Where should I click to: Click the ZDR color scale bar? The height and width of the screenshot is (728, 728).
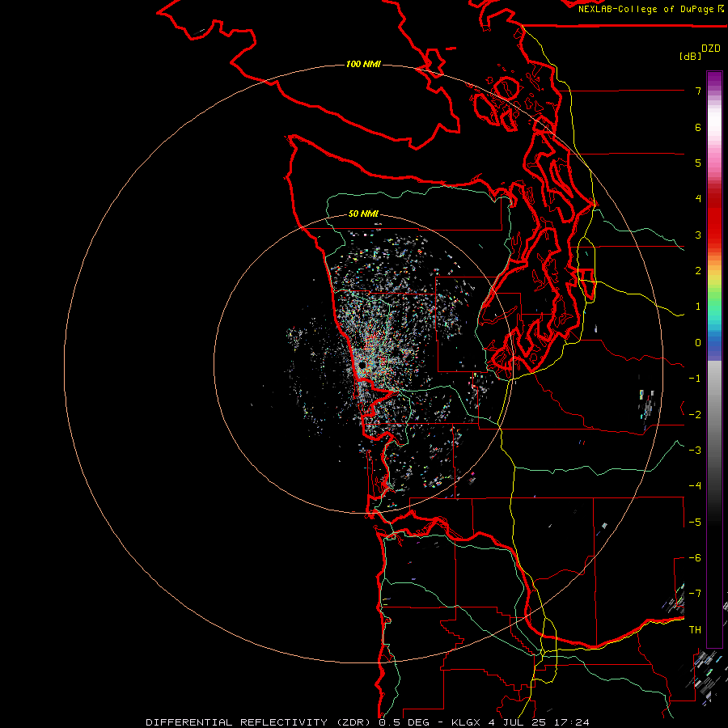point(714,359)
